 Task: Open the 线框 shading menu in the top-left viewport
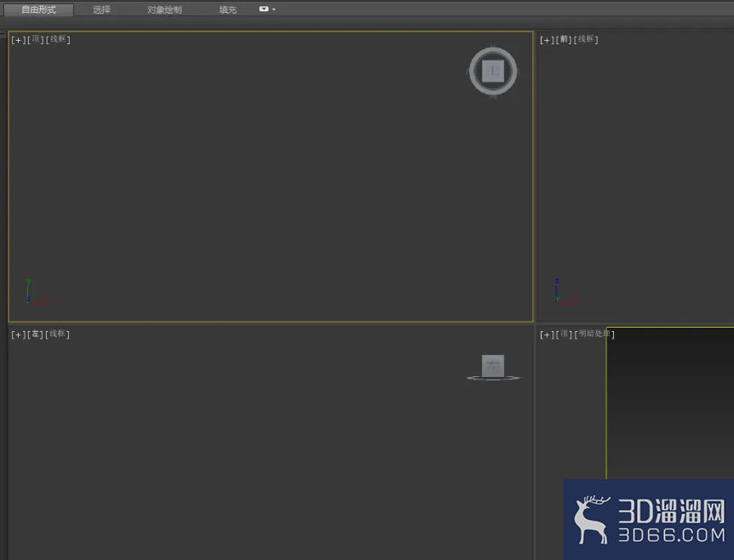coord(58,39)
